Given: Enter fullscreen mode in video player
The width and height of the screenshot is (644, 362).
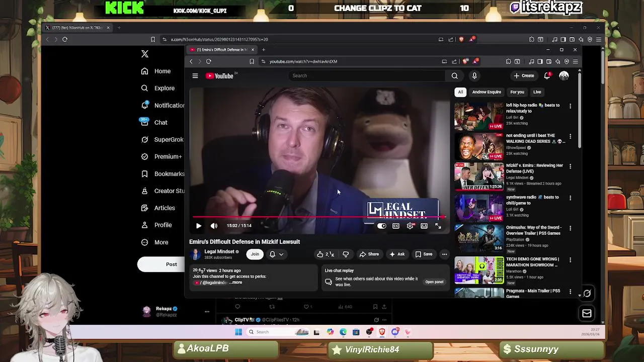Looking at the screenshot, I should click(438, 226).
